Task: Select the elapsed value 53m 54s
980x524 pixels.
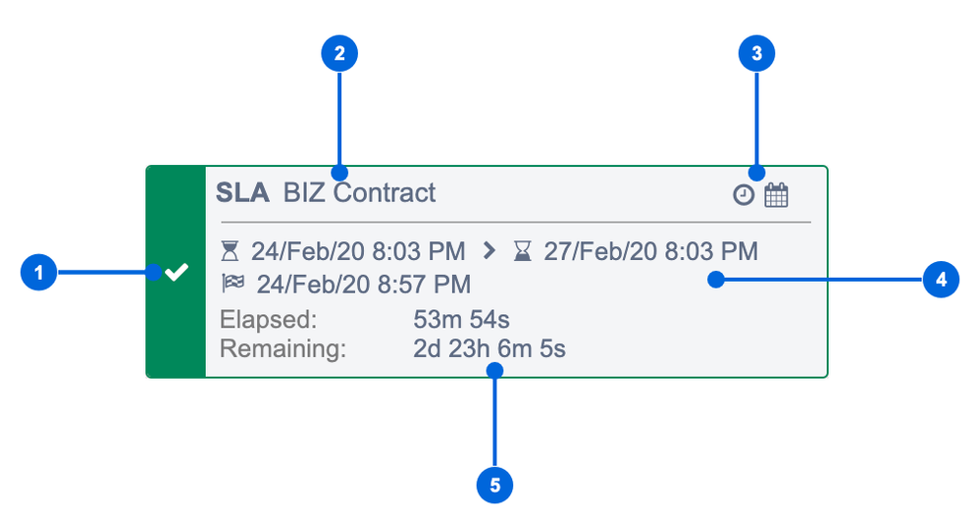Action: [x=461, y=320]
